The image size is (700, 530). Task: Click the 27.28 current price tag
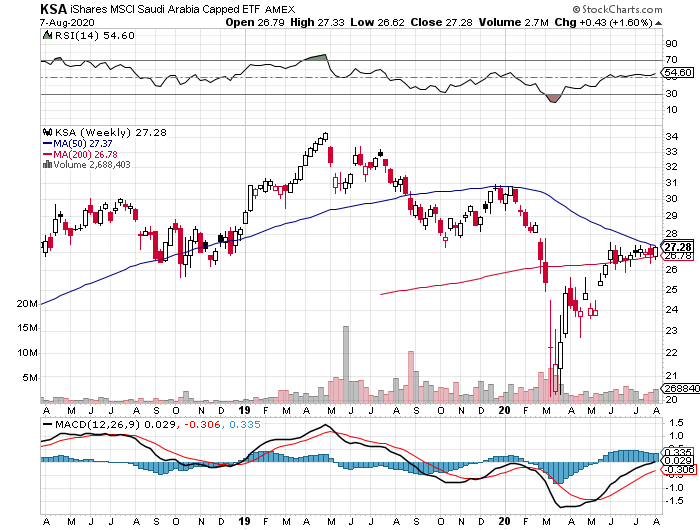click(677, 247)
